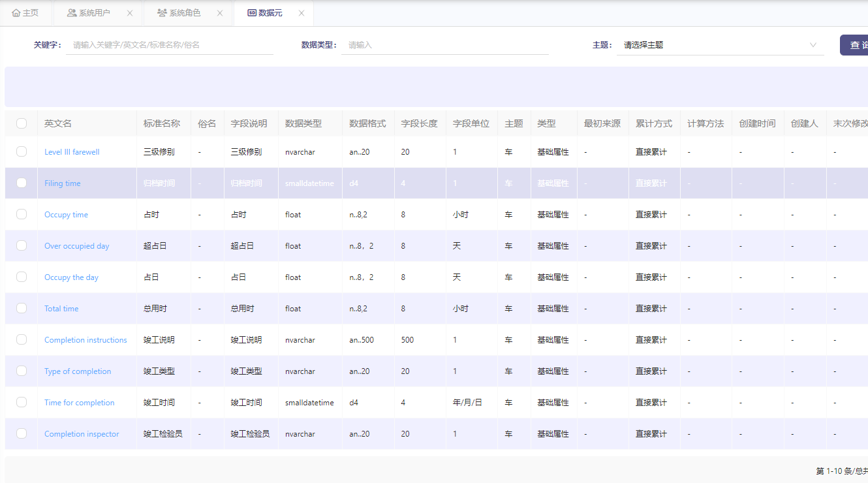Check the Total time row checkbox
This screenshot has width=868, height=483.
point(22,308)
